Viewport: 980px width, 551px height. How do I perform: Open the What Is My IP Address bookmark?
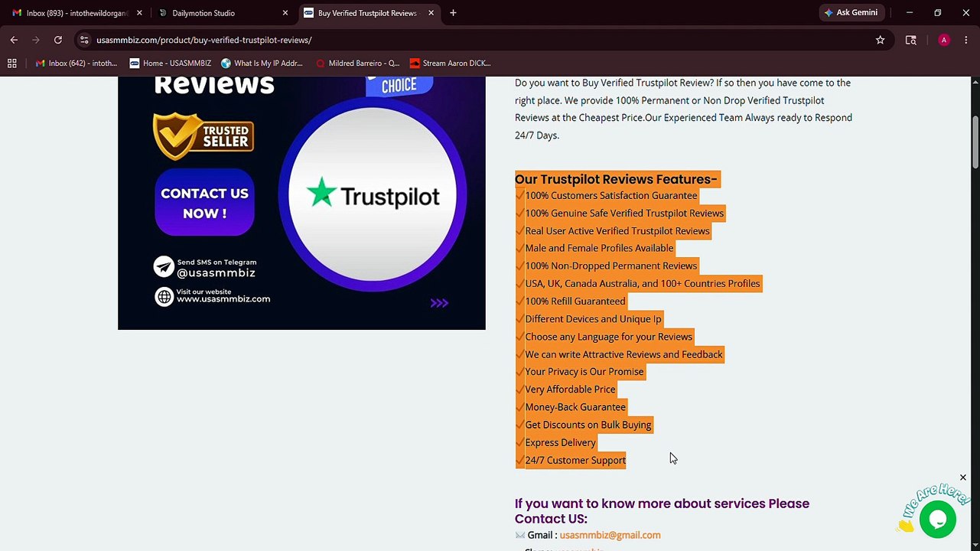262,64
